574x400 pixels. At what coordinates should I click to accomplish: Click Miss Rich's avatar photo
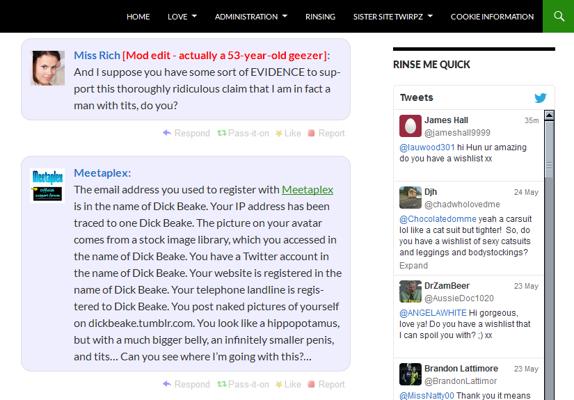(48, 68)
